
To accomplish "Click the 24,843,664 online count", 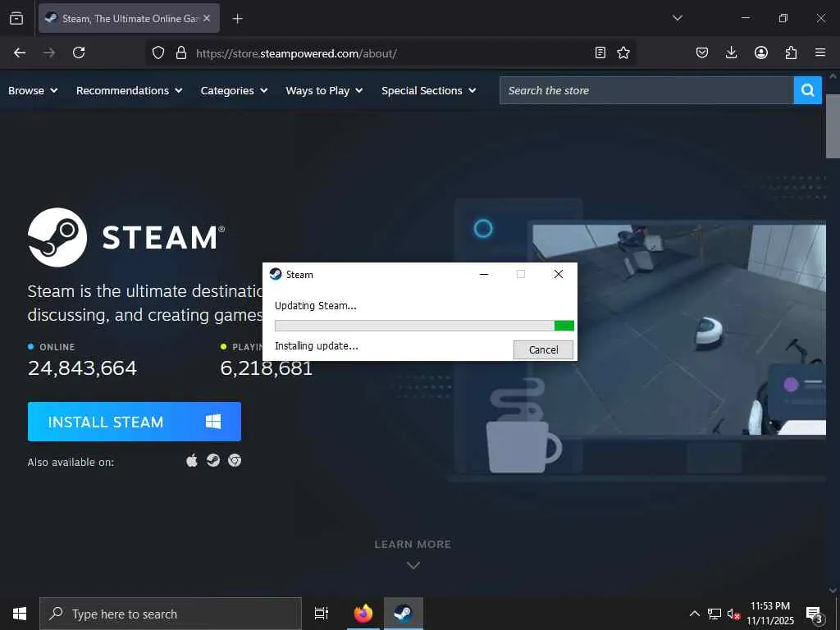I will pyautogui.click(x=83, y=368).
